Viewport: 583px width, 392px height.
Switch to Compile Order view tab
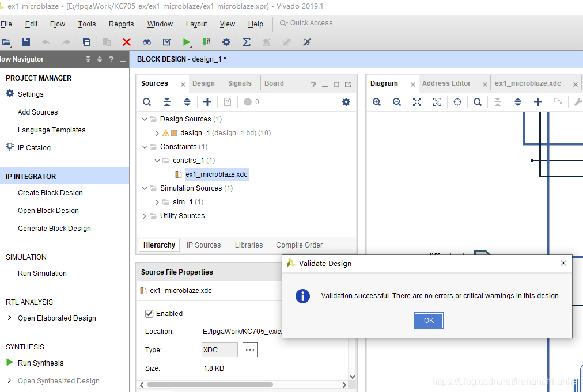pos(299,245)
